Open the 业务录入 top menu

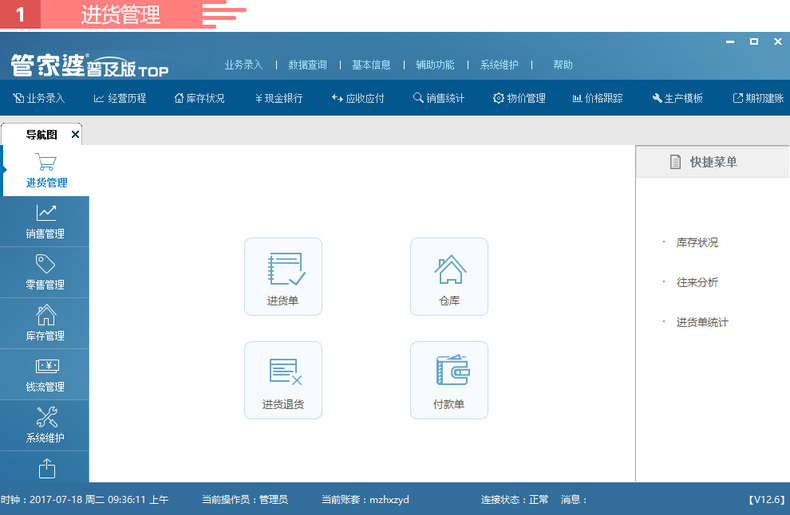click(x=244, y=65)
